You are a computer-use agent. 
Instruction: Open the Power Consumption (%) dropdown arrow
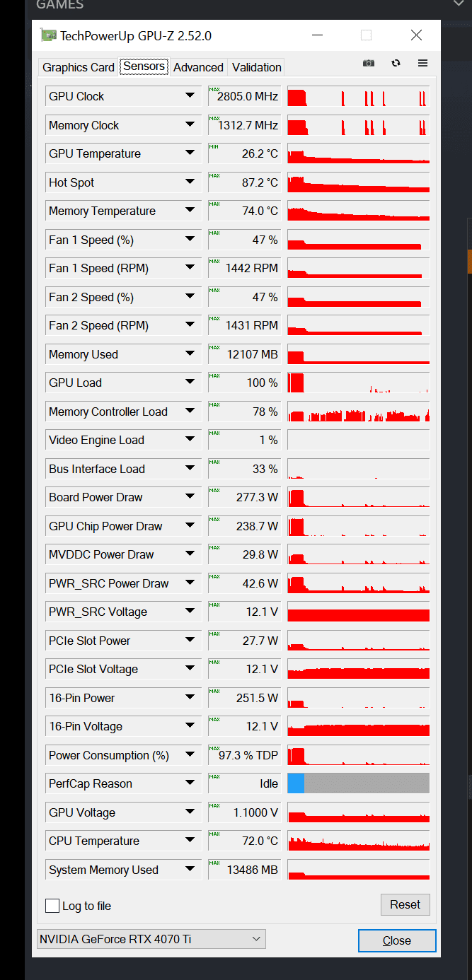[190, 755]
